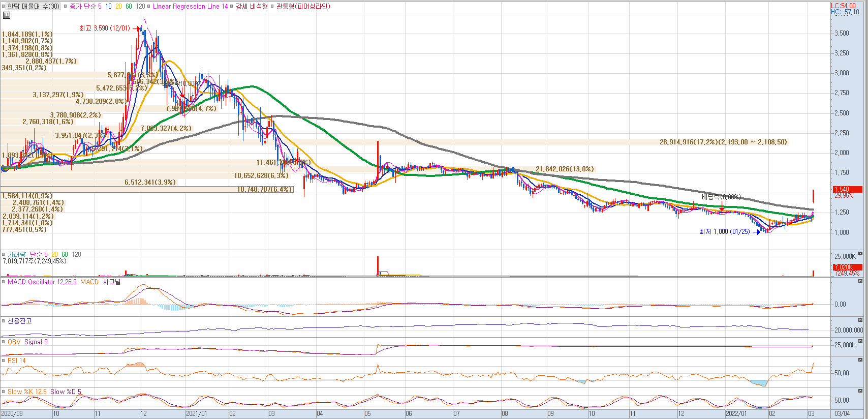868x419 pixels.
Task: Click the 10,652,628(6.3%) volume profile label
Action: tap(261, 175)
